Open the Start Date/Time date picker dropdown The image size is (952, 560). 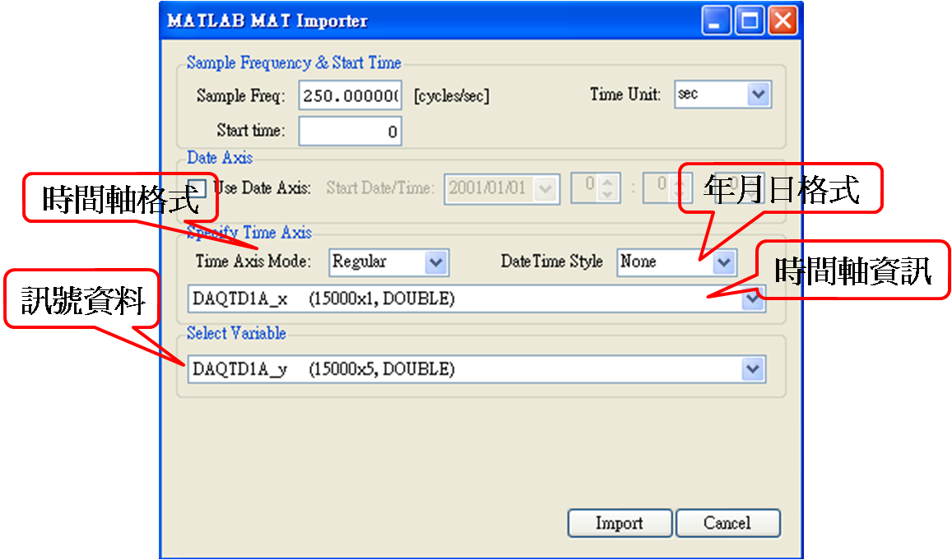pos(546,188)
